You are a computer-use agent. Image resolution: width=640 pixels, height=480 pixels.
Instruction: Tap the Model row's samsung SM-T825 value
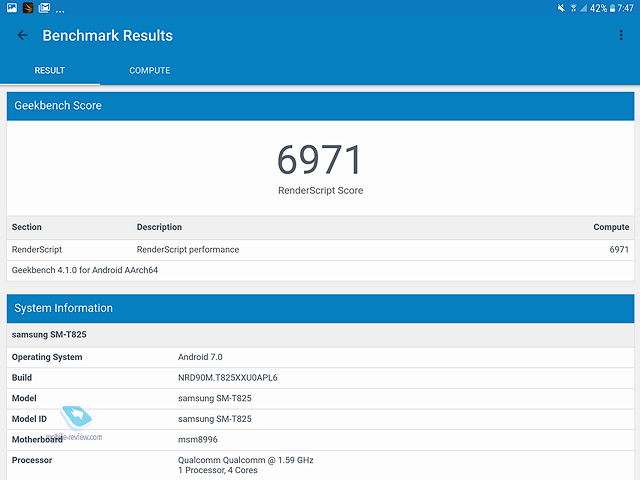coord(215,398)
